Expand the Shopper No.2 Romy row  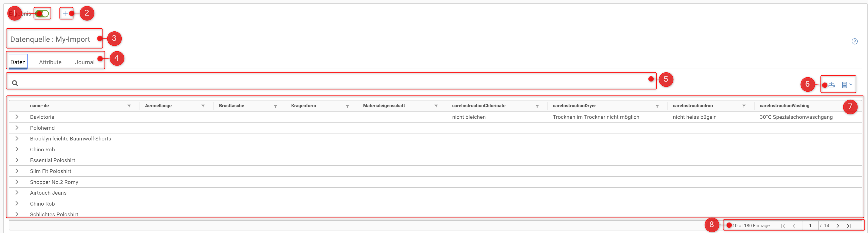click(17, 182)
